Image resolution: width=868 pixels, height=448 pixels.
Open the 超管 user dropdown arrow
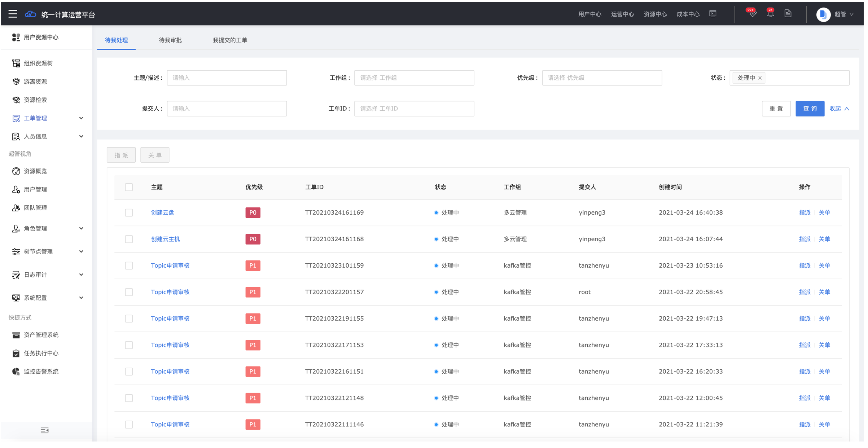click(851, 14)
